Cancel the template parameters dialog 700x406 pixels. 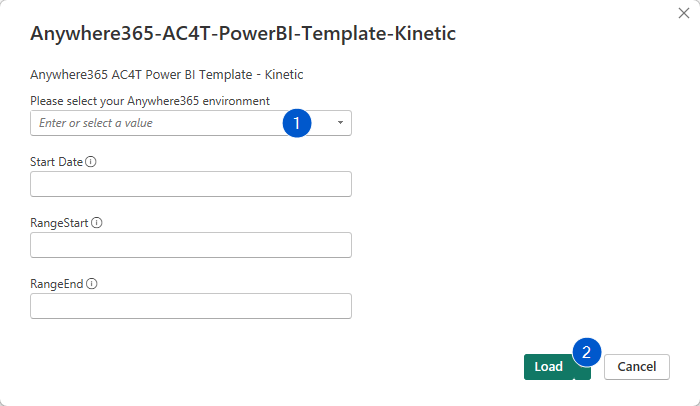tap(637, 367)
